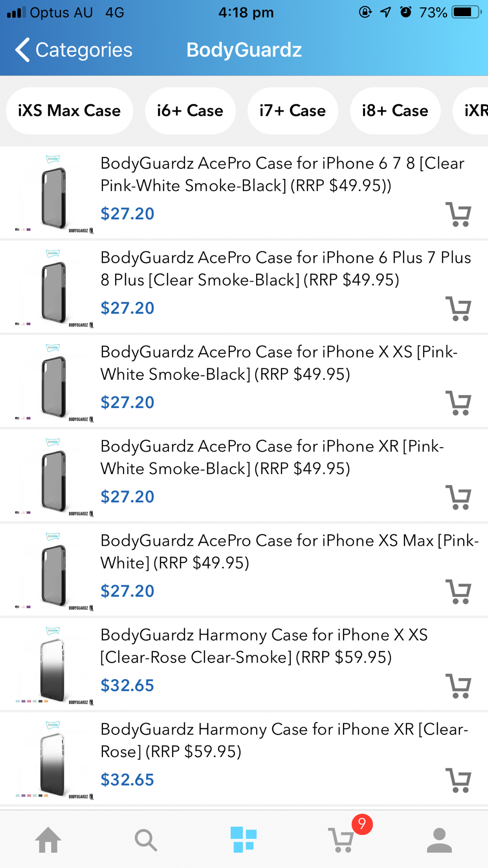Open the Search tab
The height and width of the screenshot is (868, 488).
click(145, 840)
